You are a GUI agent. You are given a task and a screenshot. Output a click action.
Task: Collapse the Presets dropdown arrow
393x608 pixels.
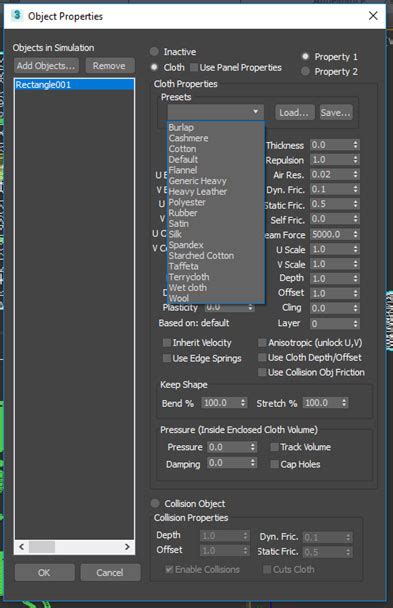(x=255, y=112)
